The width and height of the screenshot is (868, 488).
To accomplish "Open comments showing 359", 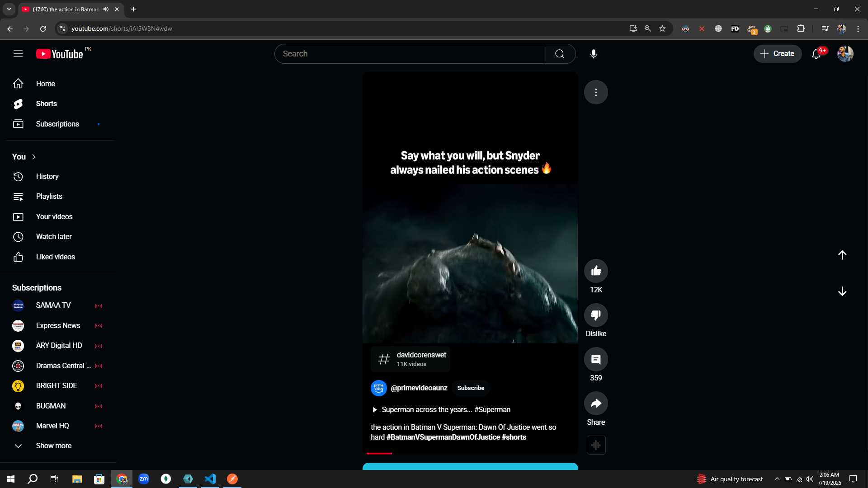I will [596, 359].
